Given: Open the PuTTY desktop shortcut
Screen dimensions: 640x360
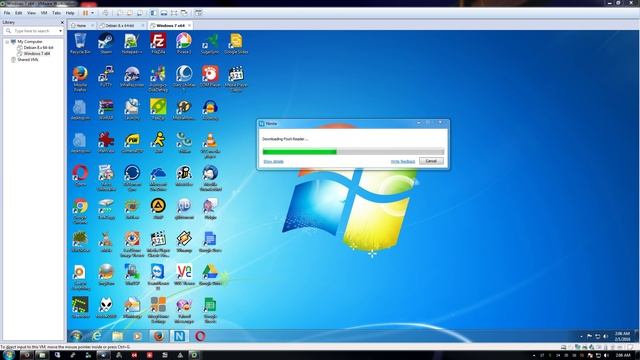Looking at the screenshot, I should (x=106, y=76).
